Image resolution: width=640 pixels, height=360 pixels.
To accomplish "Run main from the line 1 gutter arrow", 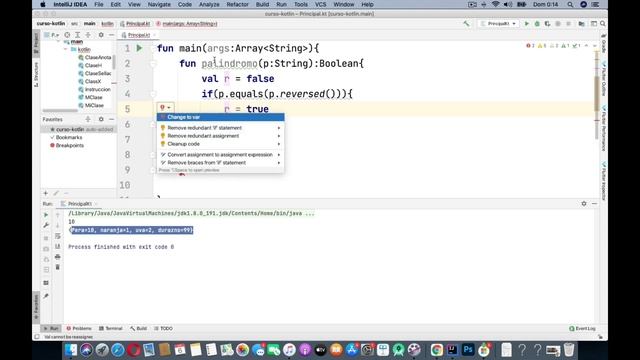I will tap(139, 48).
